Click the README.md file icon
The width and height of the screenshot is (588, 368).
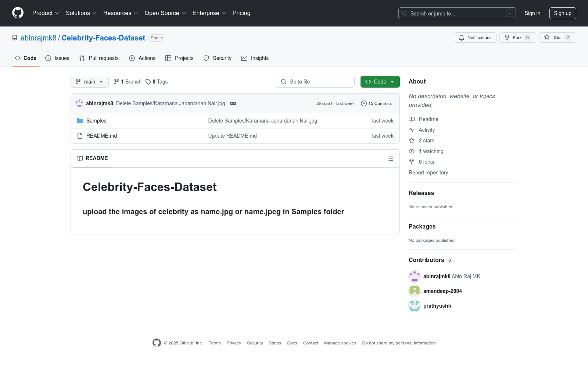tap(80, 136)
